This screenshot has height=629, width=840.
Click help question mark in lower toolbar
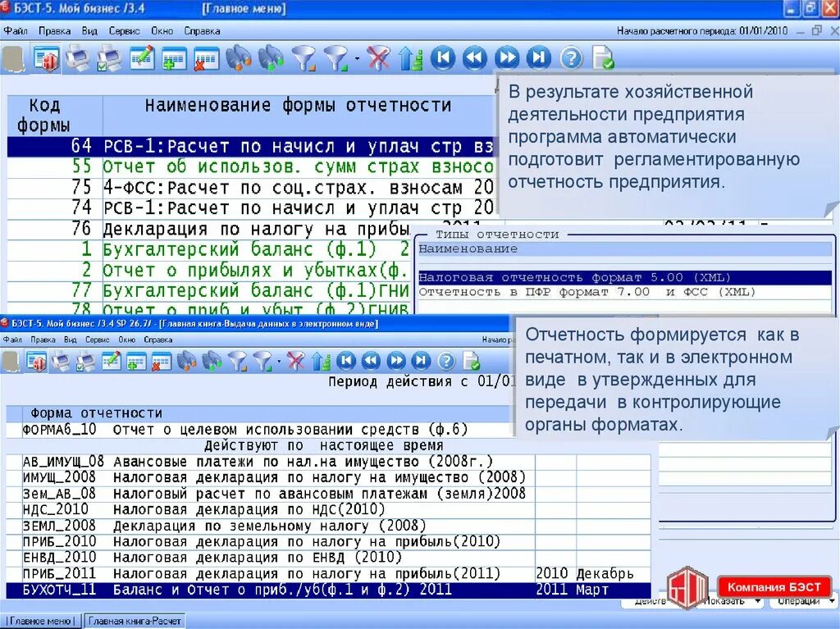[446, 362]
